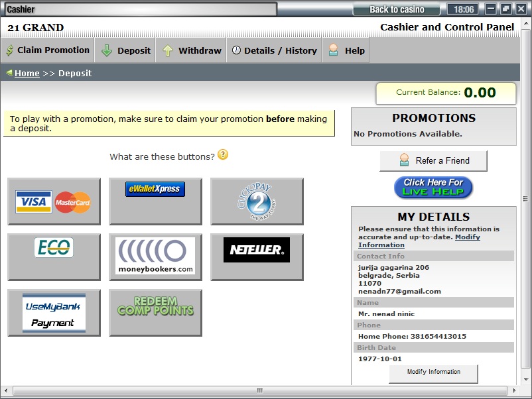532x399 pixels.
Task: Click the MY DETAILS panel heading
Action: tap(434, 217)
